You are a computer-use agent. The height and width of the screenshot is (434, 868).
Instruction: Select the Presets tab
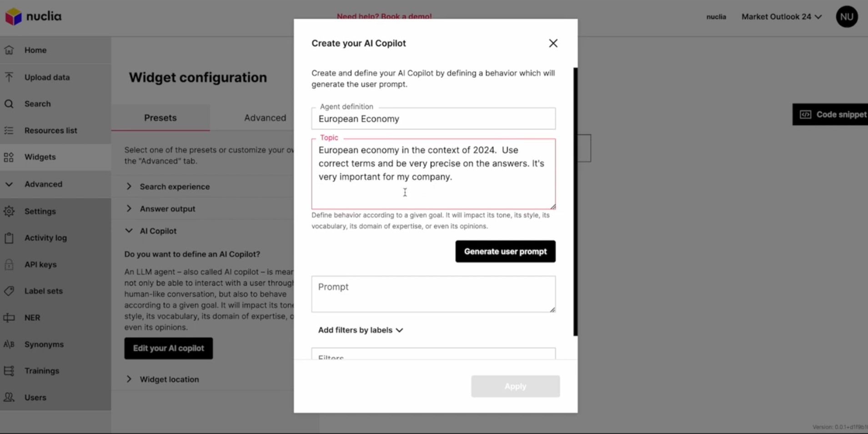point(161,118)
